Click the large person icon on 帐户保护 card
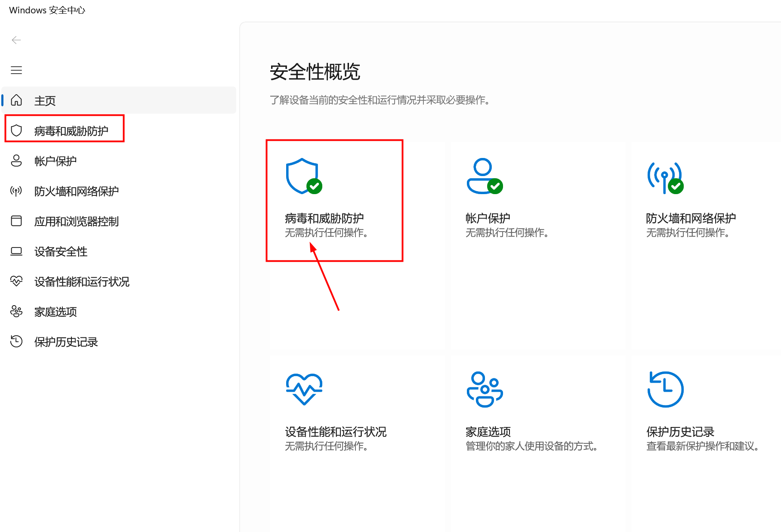Screen dimensions: 781x532 [x=485, y=176]
